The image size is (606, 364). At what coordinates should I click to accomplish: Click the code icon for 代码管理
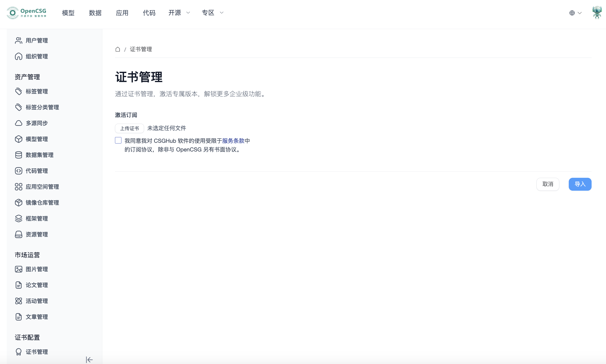pos(19,171)
